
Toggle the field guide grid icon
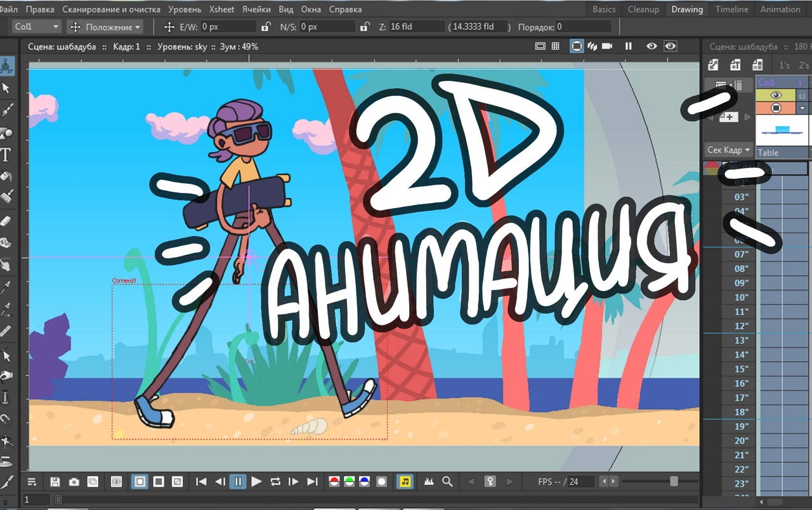[x=556, y=46]
